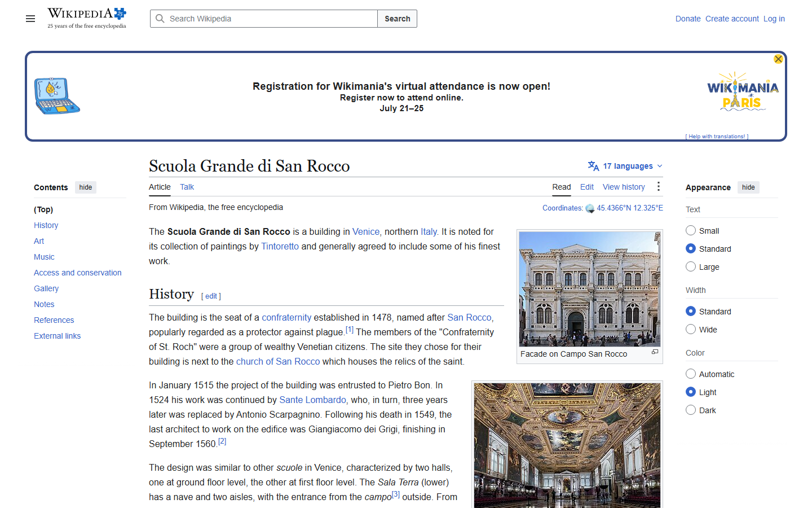Switch to the Talk tab
Viewport: 812px width, 508px height.
(x=187, y=187)
